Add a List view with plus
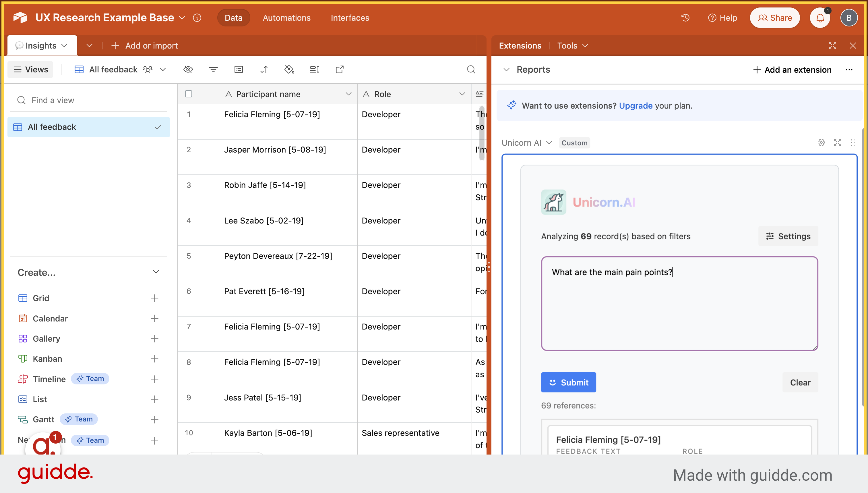This screenshot has width=868, height=493. 155,399
